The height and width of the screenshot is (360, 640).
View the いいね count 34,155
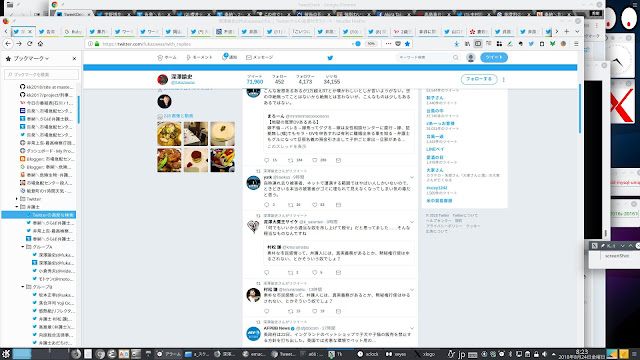[331, 79]
